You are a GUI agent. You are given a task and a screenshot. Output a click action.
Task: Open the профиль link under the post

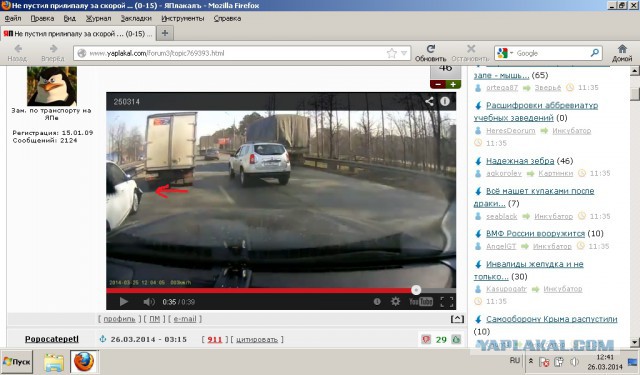coord(119,319)
